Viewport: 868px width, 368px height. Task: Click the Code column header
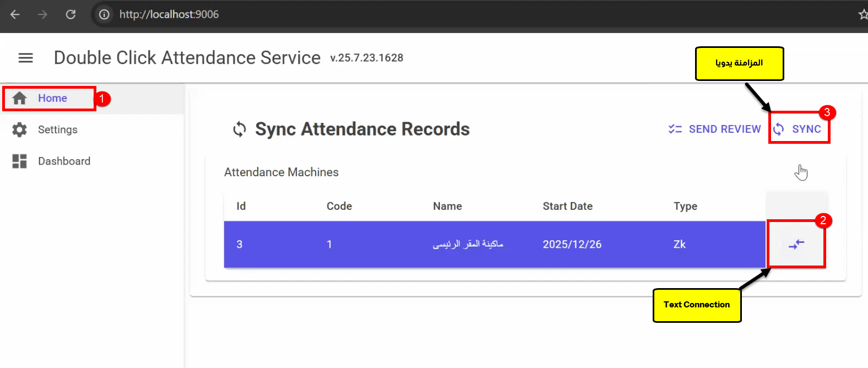[x=339, y=207]
